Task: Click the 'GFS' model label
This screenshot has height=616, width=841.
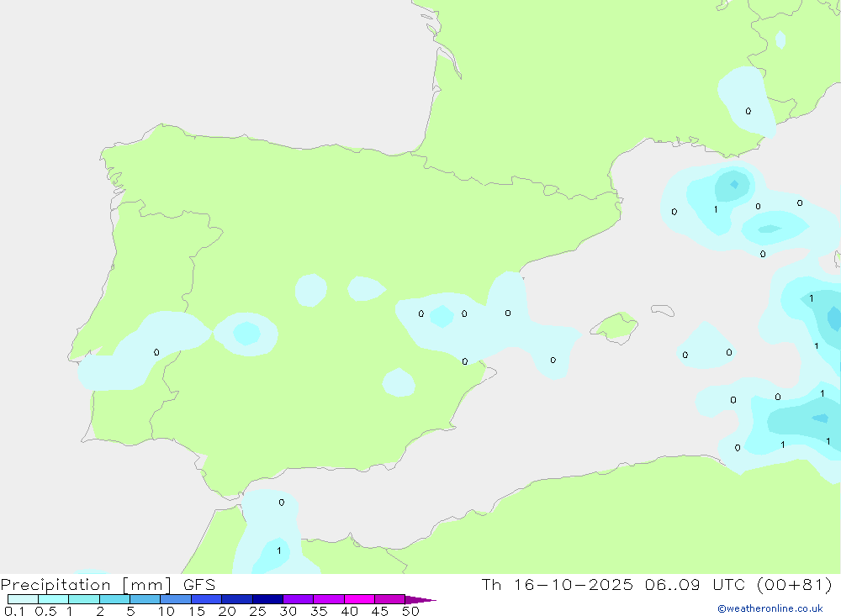Action: pyautogui.click(x=199, y=584)
